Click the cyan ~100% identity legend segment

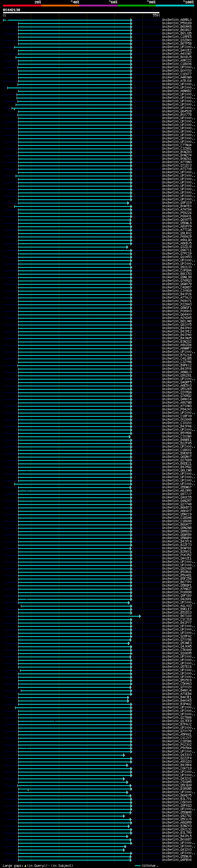tap(175, 6)
